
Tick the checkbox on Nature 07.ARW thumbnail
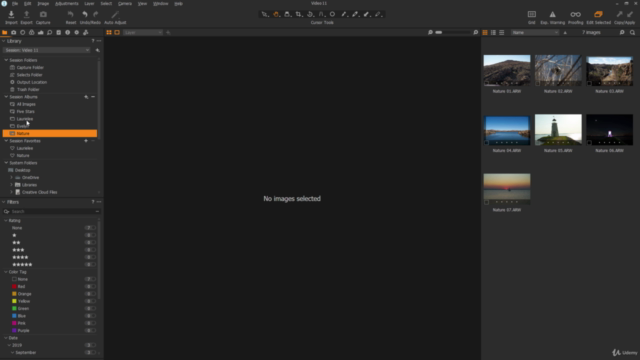[487, 202]
